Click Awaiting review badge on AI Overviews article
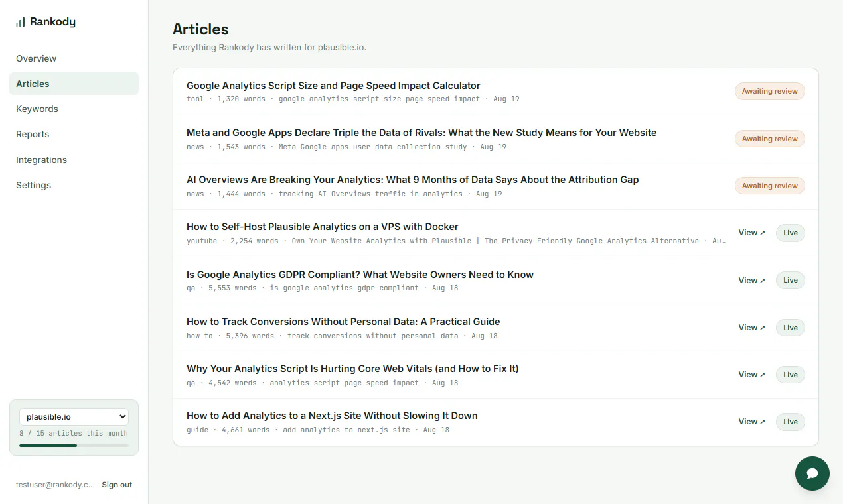 [770, 186]
